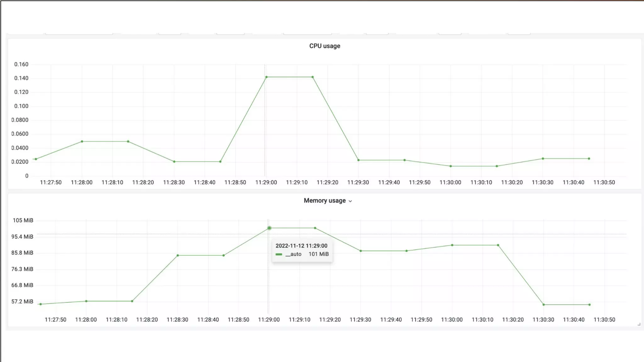Screen dimensions: 644x362
Task: Grab the Memory panel resize handle corner
Action: click(639, 324)
